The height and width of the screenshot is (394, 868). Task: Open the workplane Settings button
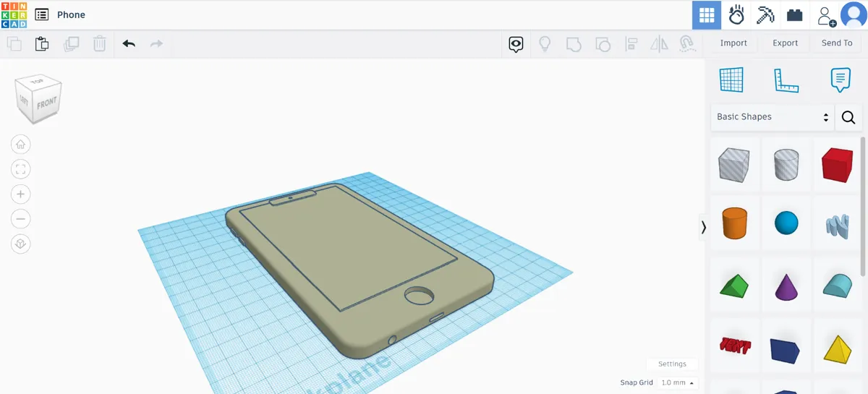pos(672,364)
